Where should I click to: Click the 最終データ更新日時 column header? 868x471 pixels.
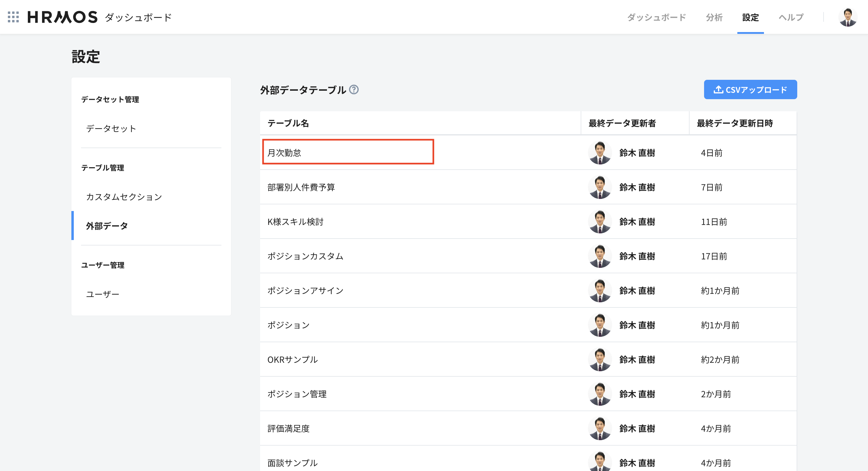point(735,123)
